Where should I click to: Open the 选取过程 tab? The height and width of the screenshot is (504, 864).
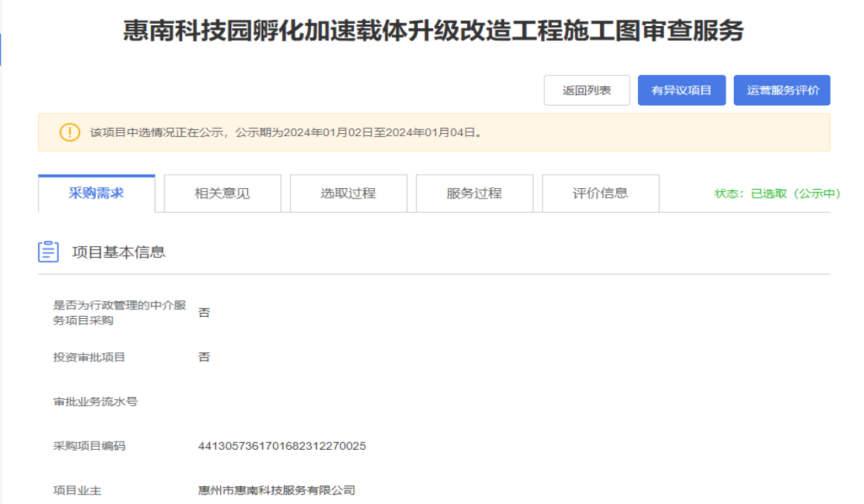point(348,193)
